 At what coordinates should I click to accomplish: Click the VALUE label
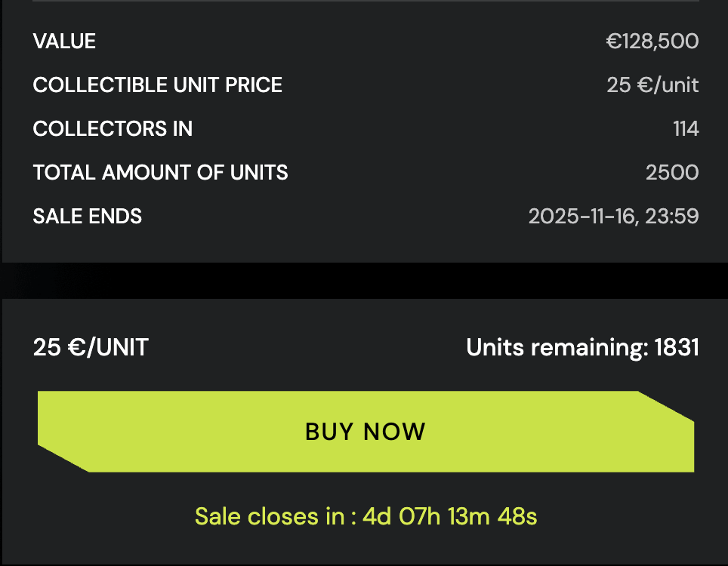[x=64, y=42]
